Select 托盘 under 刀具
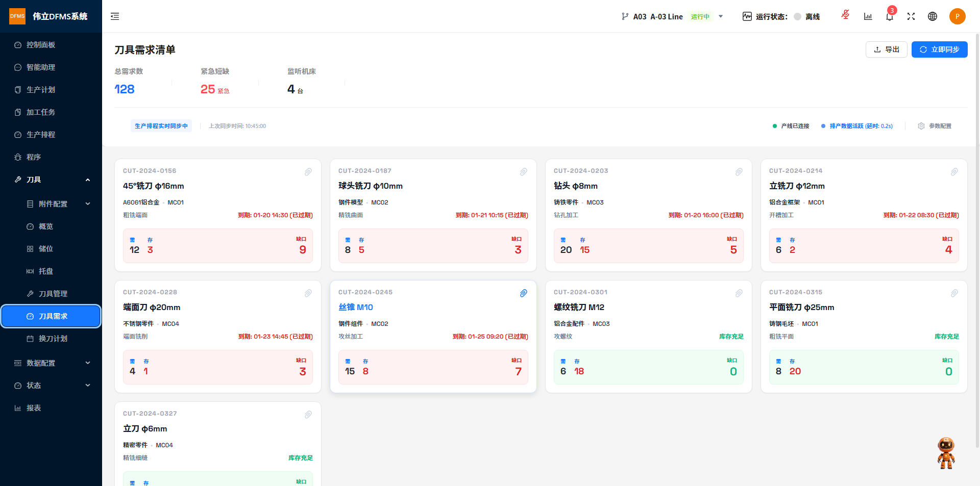 point(51,271)
